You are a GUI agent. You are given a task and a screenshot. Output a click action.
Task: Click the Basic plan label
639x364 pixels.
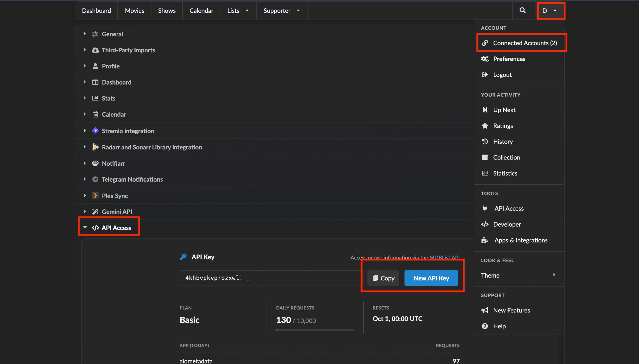click(190, 320)
